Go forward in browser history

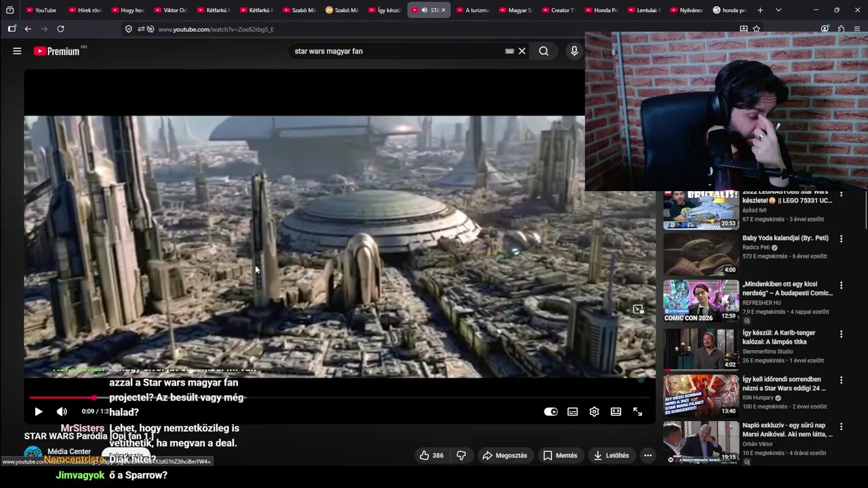pyautogui.click(x=44, y=29)
